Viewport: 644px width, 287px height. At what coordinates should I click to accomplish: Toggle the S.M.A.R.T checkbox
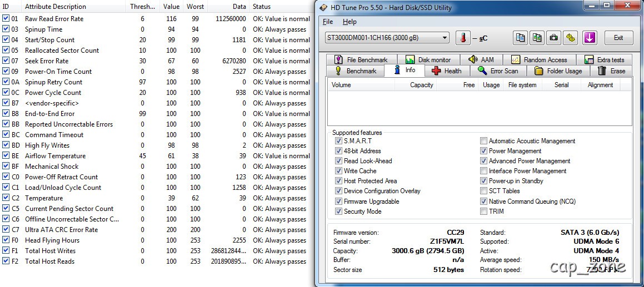pyautogui.click(x=338, y=141)
